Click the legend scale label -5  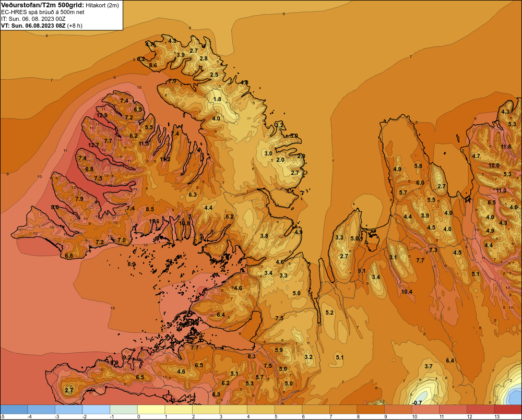pyautogui.click(x=2, y=417)
